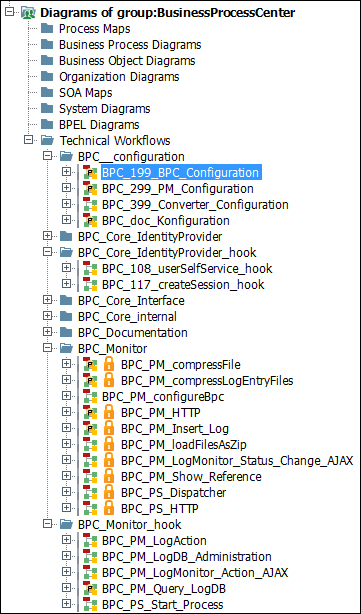Expand the BPC_299_PM_Configuration node
Image resolution: width=361 pixels, height=614 pixels.
pyautogui.click(x=67, y=188)
